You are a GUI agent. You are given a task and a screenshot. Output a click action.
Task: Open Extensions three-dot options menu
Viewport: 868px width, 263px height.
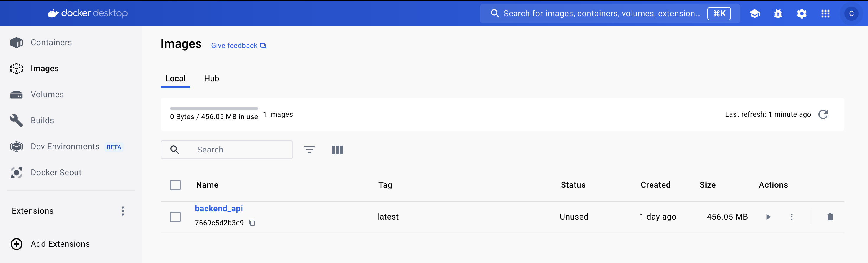[x=123, y=211]
